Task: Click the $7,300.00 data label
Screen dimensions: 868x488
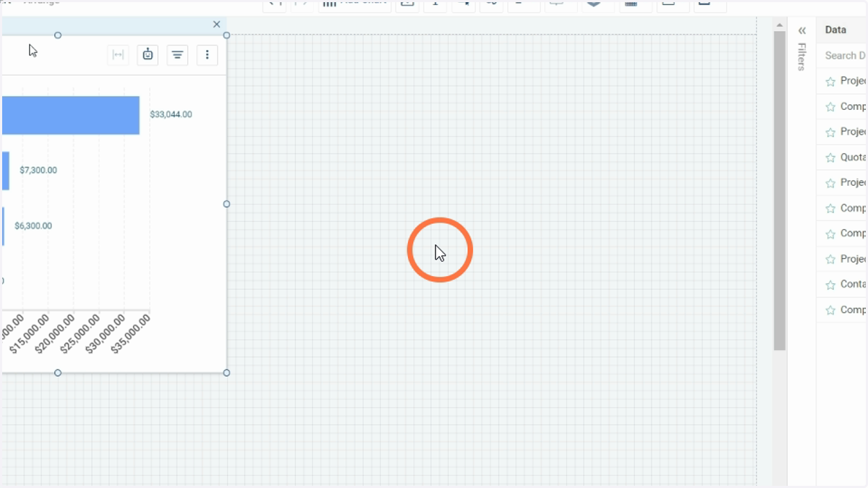Action: pos(38,170)
